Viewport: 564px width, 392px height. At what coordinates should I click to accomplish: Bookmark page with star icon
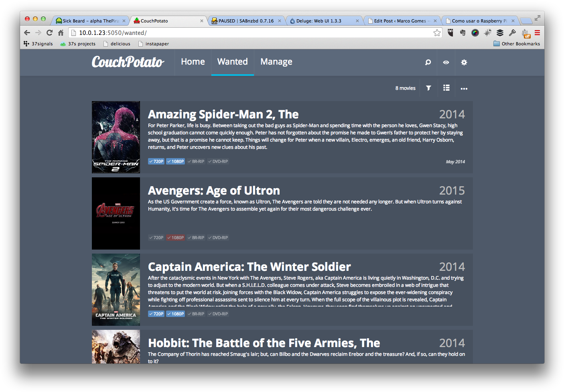437,33
